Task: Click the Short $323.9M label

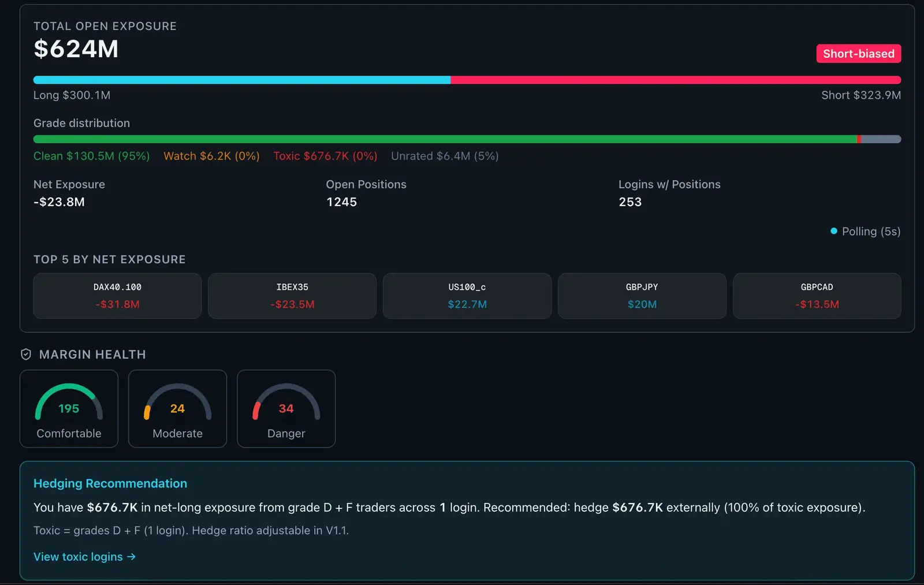Action: [x=861, y=95]
